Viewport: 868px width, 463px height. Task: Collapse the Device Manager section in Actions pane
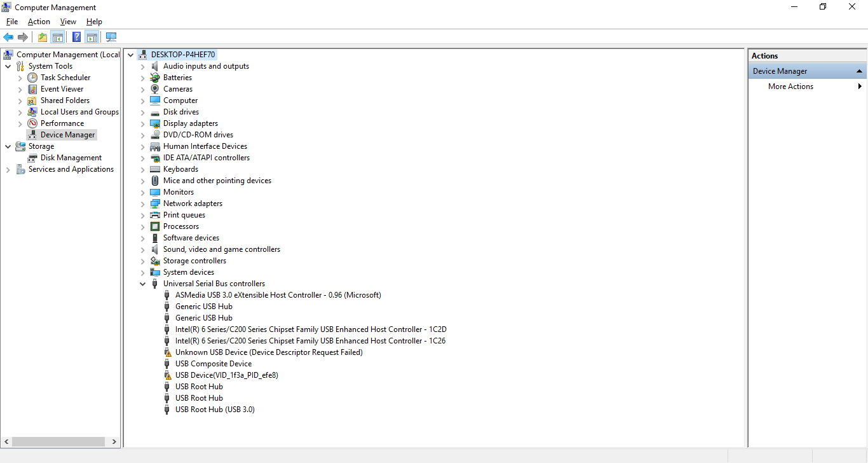(x=859, y=71)
